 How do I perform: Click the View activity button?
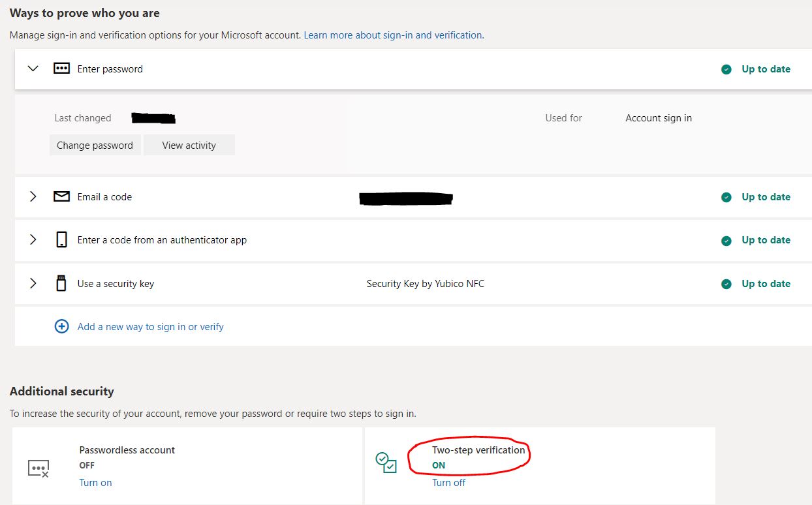pyautogui.click(x=189, y=145)
